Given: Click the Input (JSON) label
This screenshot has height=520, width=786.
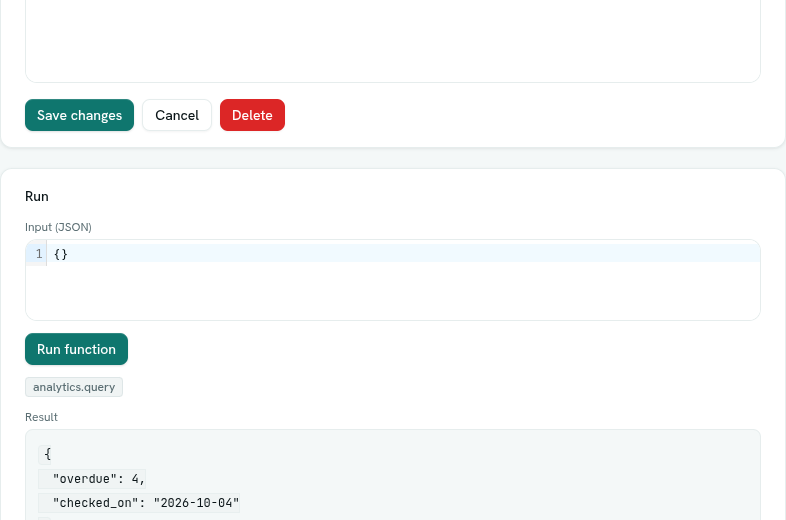Looking at the screenshot, I should [58, 227].
